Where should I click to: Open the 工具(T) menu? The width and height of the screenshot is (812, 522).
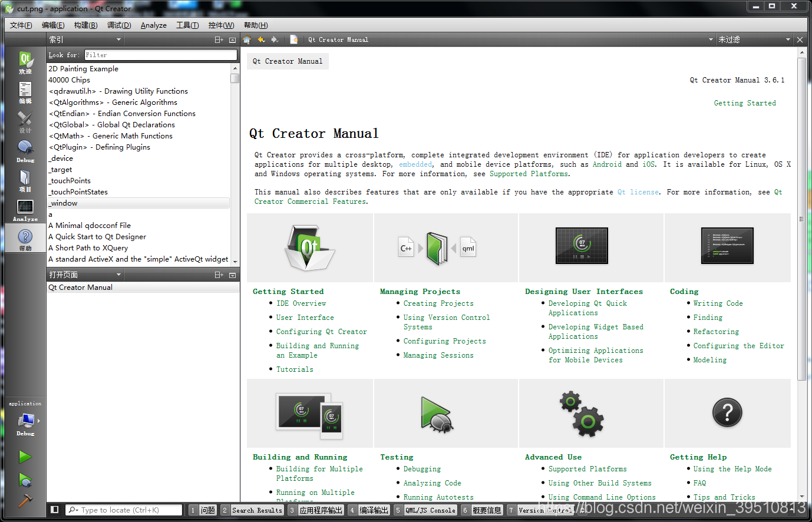[x=187, y=25]
